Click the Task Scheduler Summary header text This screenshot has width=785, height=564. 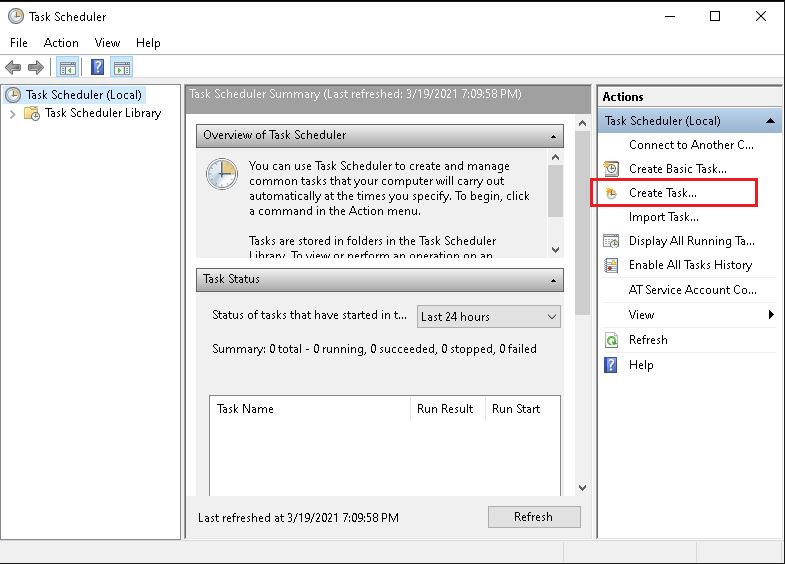[355, 94]
